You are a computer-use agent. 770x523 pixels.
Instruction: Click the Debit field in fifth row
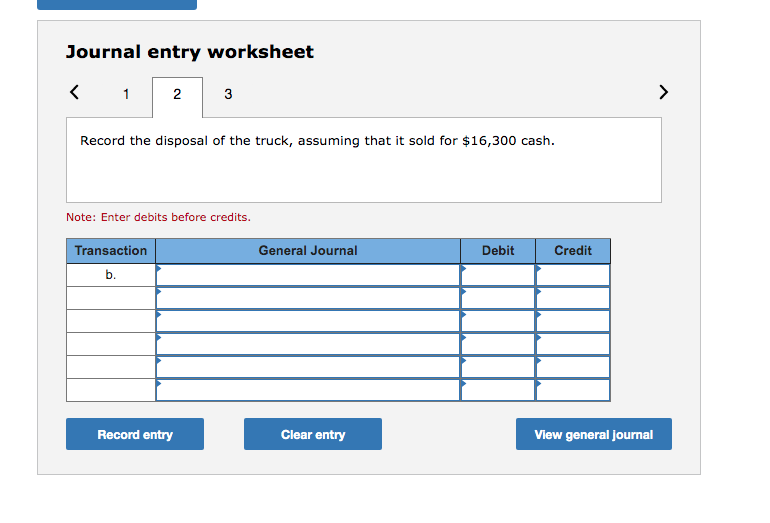tap(498, 367)
